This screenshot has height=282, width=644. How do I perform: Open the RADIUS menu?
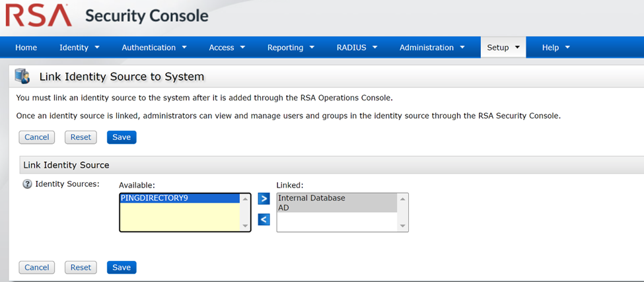[357, 48]
